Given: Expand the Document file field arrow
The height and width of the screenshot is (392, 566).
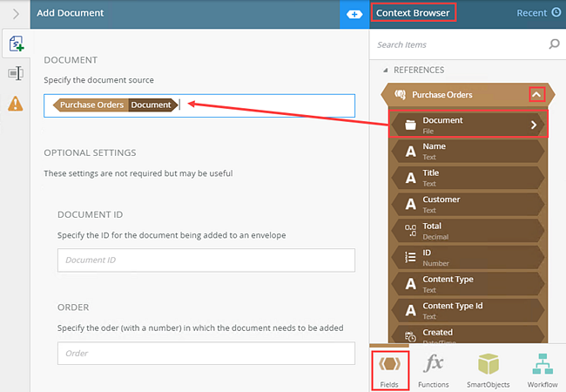Looking at the screenshot, I should coord(534,125).
